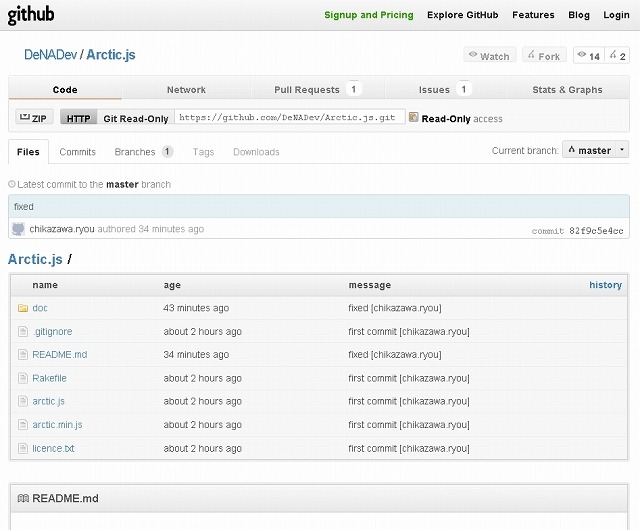Toggle Watch on this repository
Image resolution: width=640 pixels, height=530 pixels.
click(489, 56)
